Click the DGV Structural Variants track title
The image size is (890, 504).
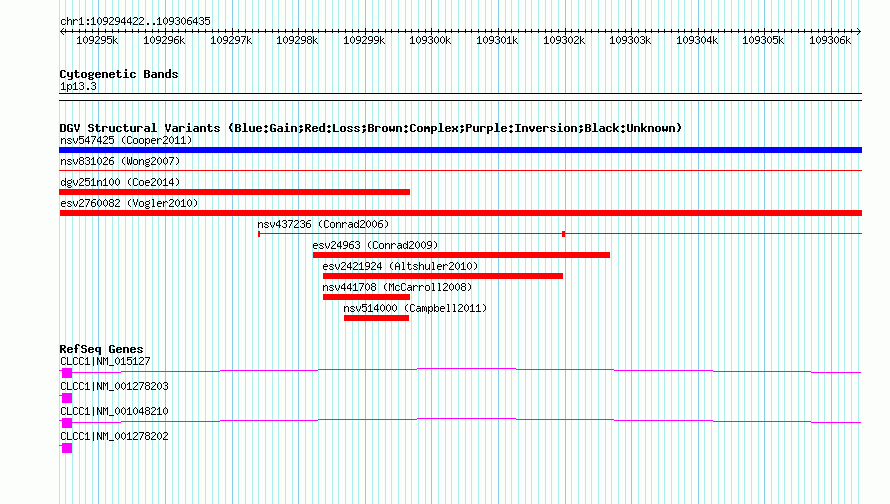(370, 128)
